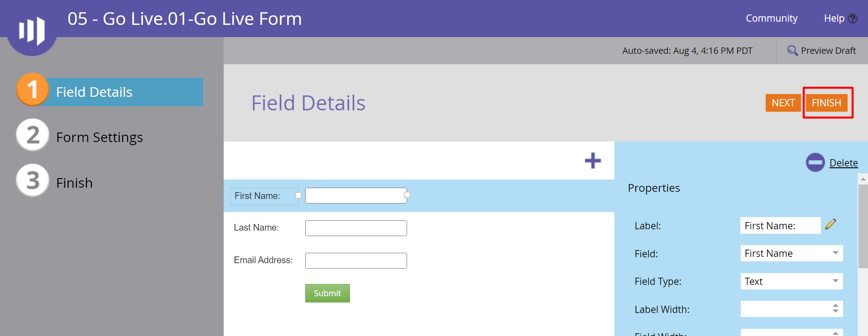The image size is (868, 336).
Task: Click the Help question mark icon
Action: (x=853, y=19)
